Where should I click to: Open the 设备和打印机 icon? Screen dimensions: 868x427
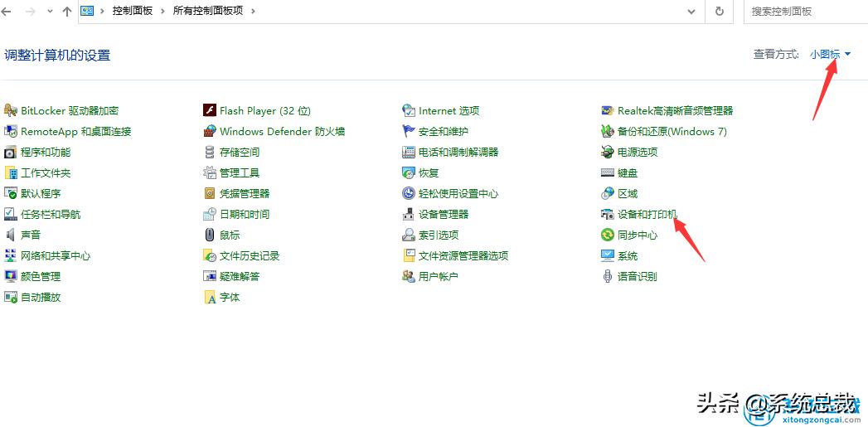click(607, 215)
